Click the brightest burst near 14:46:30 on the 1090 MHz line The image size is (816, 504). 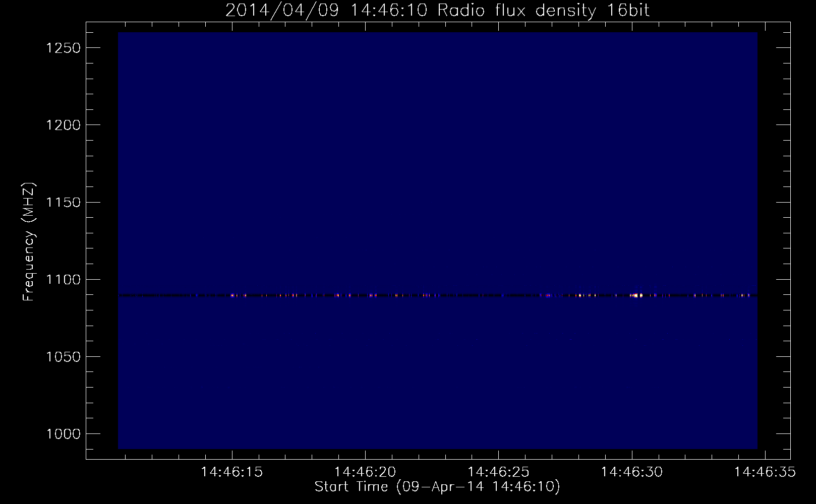[637, 295]
